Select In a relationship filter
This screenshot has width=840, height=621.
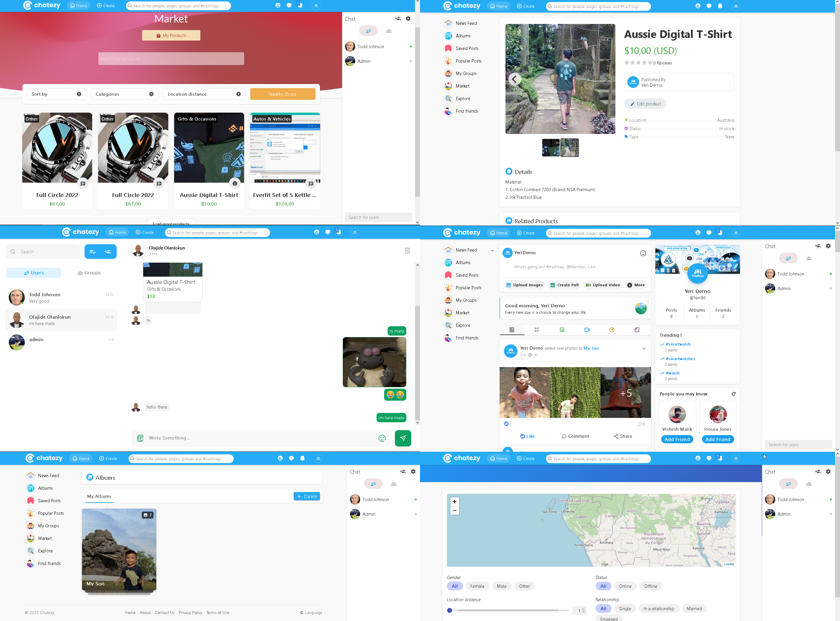pos(659,608)
